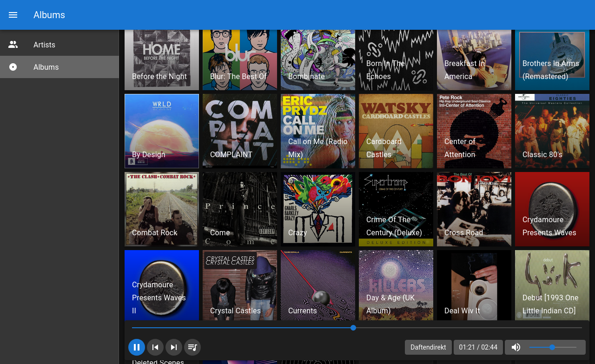Open the Currents album
The width and height of the screenshot is (595, 364).
click(318, 285)
